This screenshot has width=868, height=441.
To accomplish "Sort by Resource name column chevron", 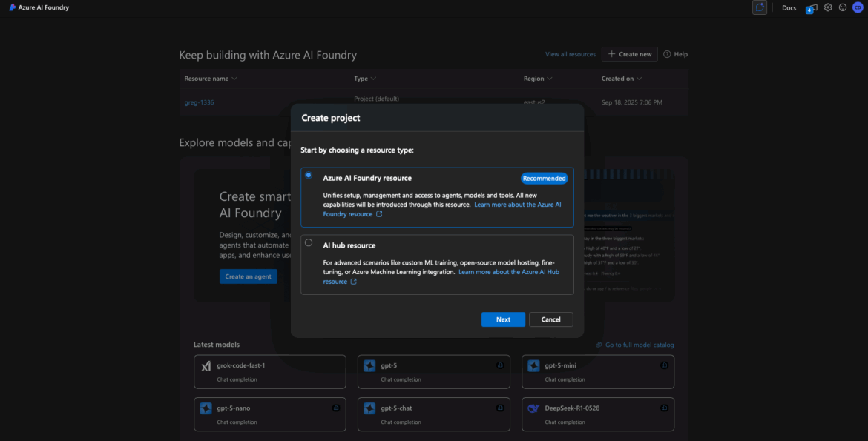I will click(x=234, y=79).
